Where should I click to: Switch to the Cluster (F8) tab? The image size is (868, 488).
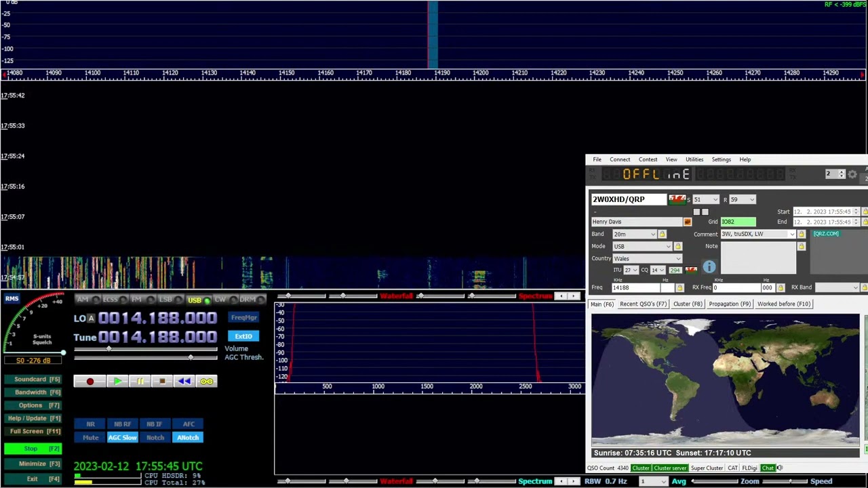click(688, 304)
